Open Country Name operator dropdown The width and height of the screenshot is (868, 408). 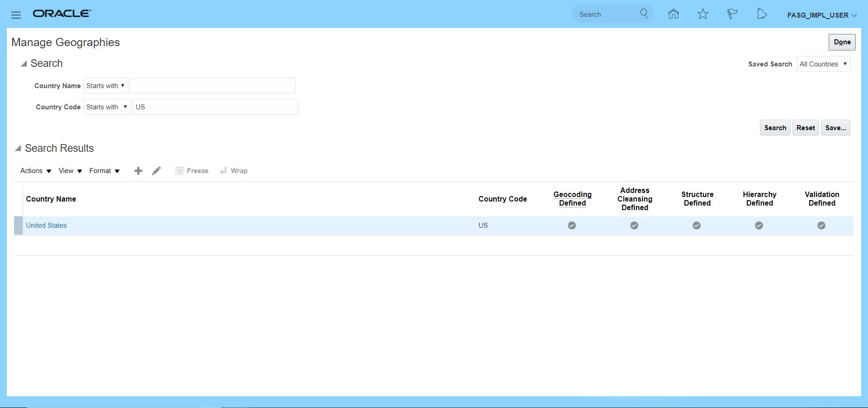pos(105,86)
